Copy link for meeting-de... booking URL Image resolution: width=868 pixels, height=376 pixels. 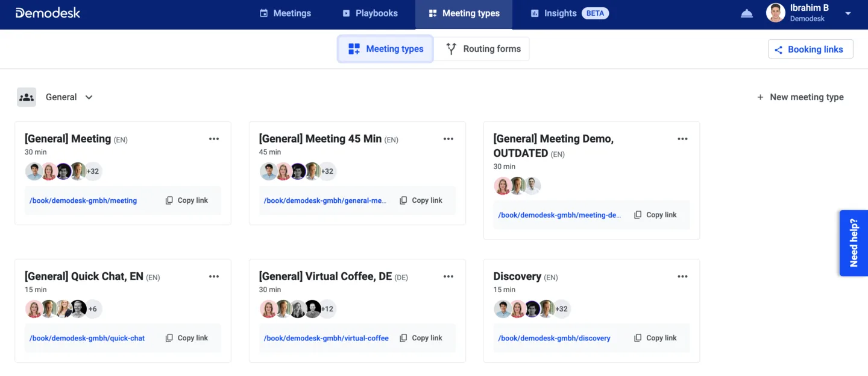[656, 215]
